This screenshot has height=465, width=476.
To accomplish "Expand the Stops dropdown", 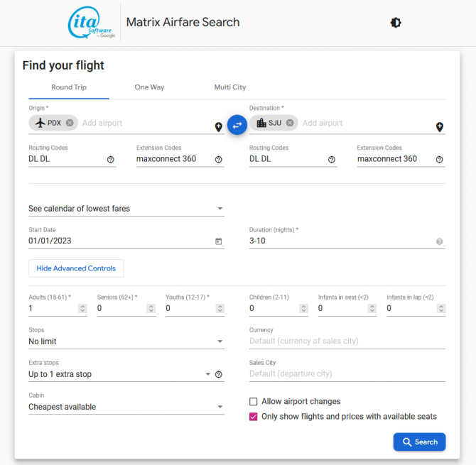I will tap(126, 341).
